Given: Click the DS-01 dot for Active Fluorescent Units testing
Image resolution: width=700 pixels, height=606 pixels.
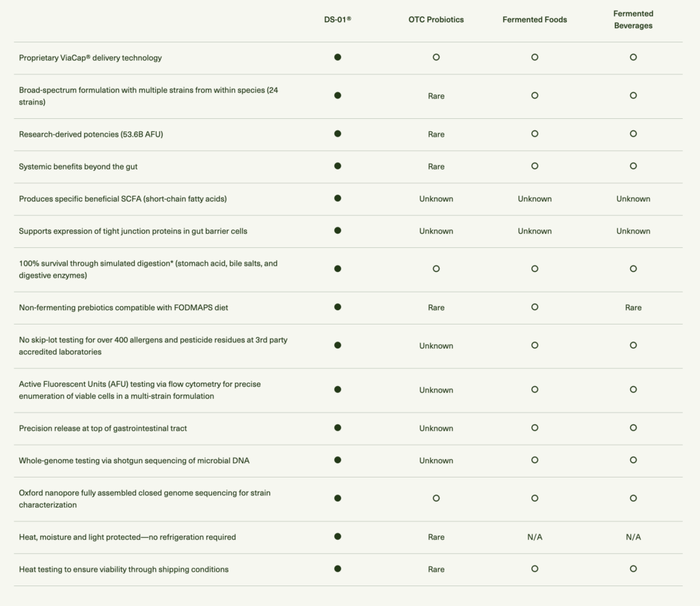Looking at the screenshot, I should click(x=338, y=389).
